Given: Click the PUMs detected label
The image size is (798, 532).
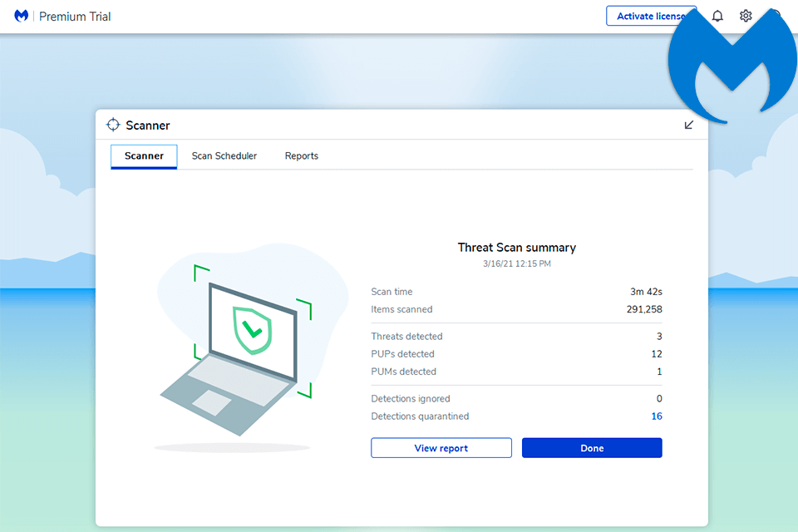Looking at the screenshot, I should pos(404,372).
